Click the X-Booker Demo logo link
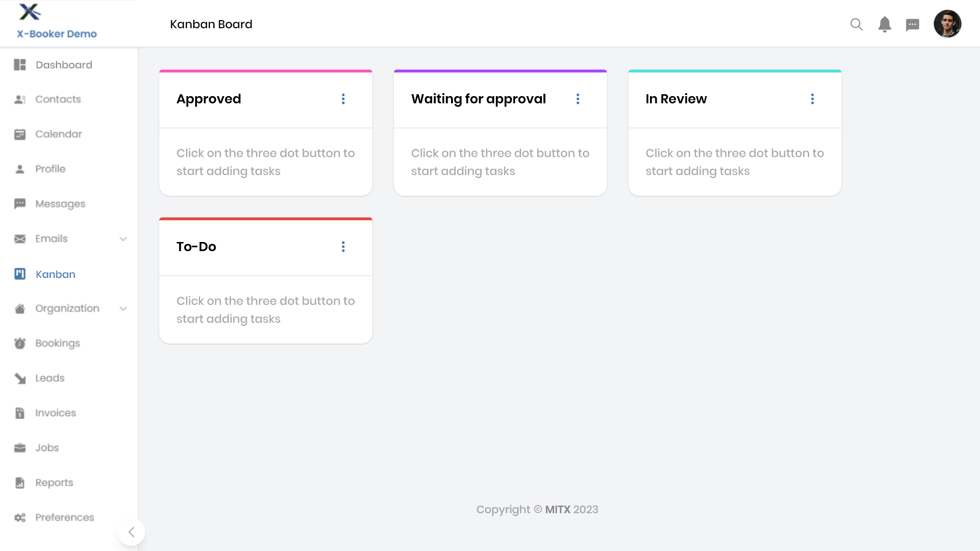 pyautogui.click(x=56, y=22)
